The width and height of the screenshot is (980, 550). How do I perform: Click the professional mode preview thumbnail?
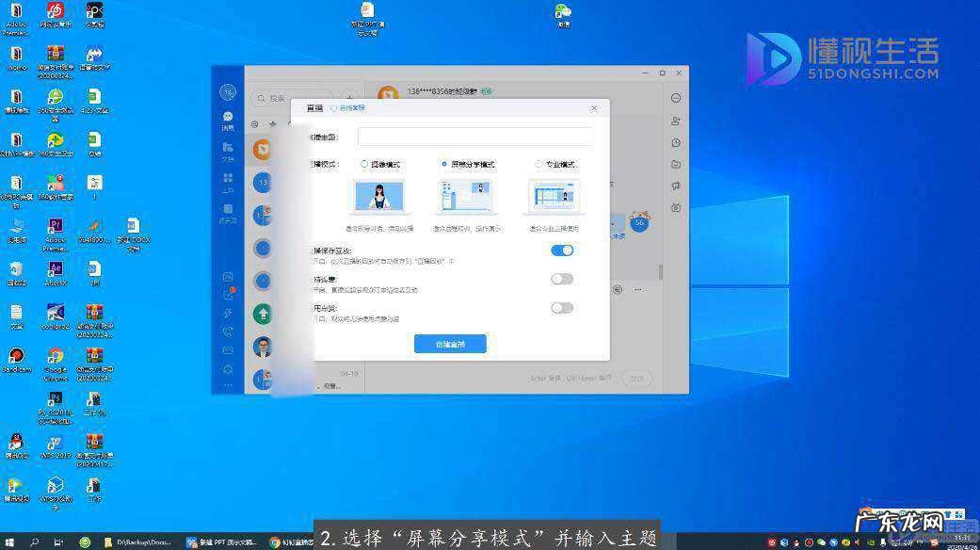pos(553,198)
